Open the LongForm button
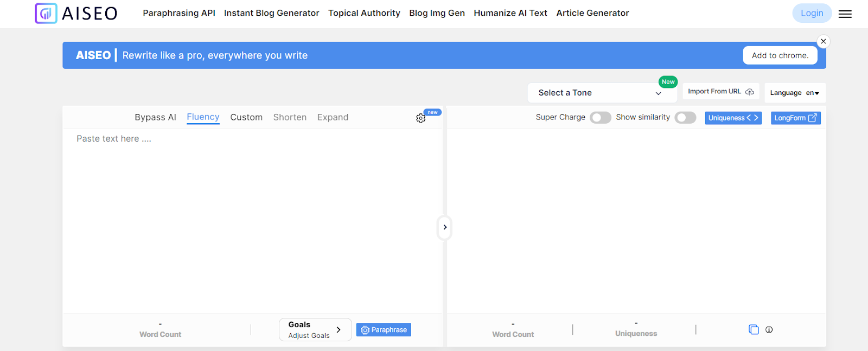868x351 pixels. point(795,118)
